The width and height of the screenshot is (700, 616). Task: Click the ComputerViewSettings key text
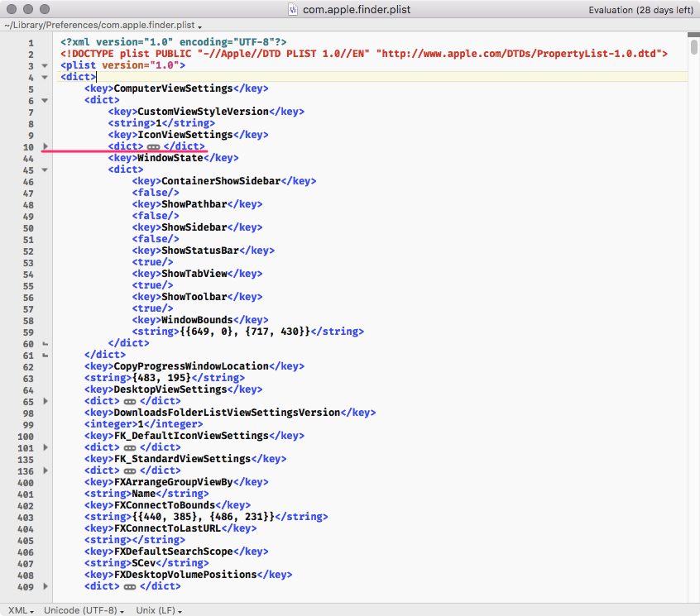[173, 88]
